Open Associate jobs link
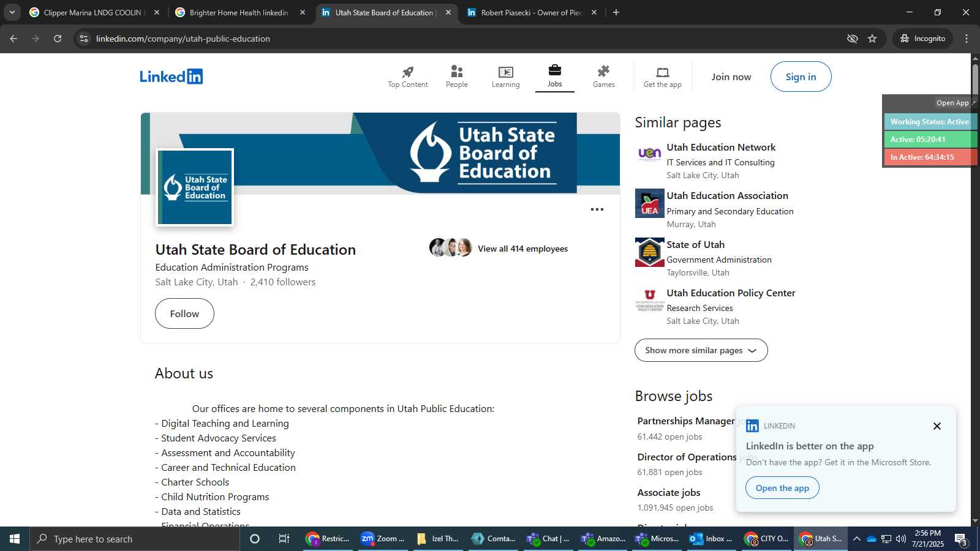The width and height of the screenshot is (980, 551). coord(668,492)
